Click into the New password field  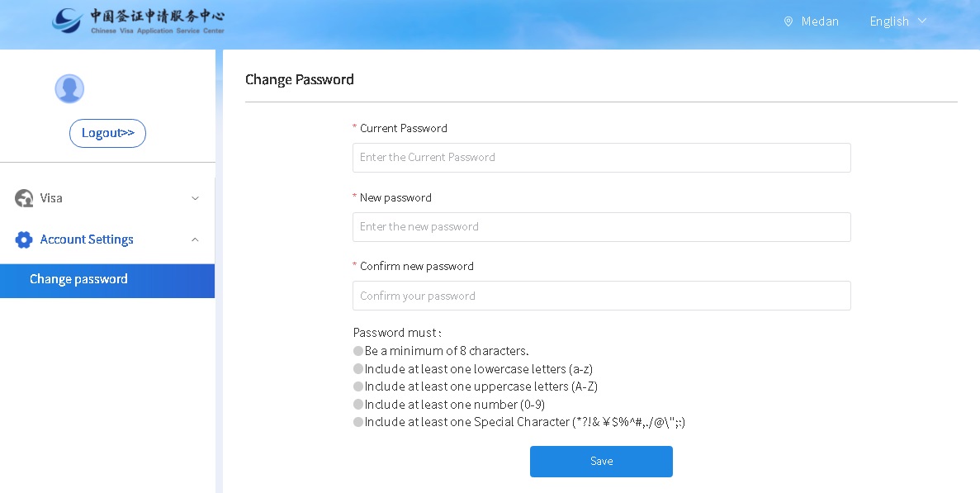[601, 227]
